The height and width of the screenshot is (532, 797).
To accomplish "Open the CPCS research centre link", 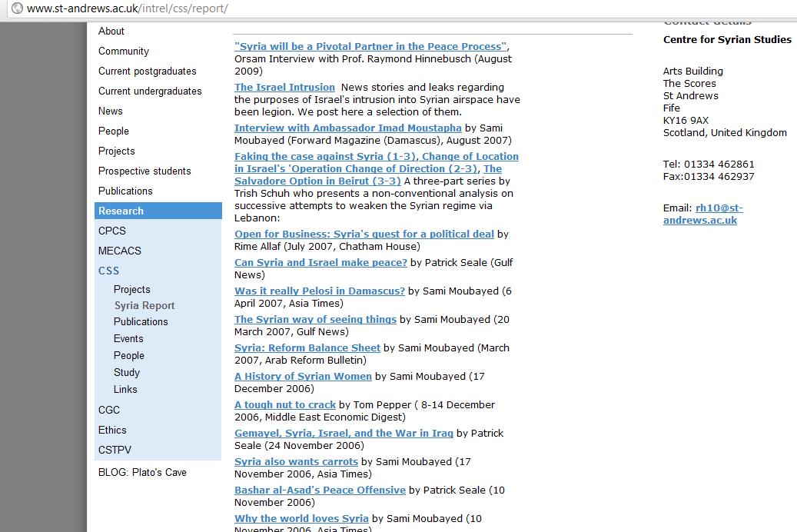I will tap(112, 231).
